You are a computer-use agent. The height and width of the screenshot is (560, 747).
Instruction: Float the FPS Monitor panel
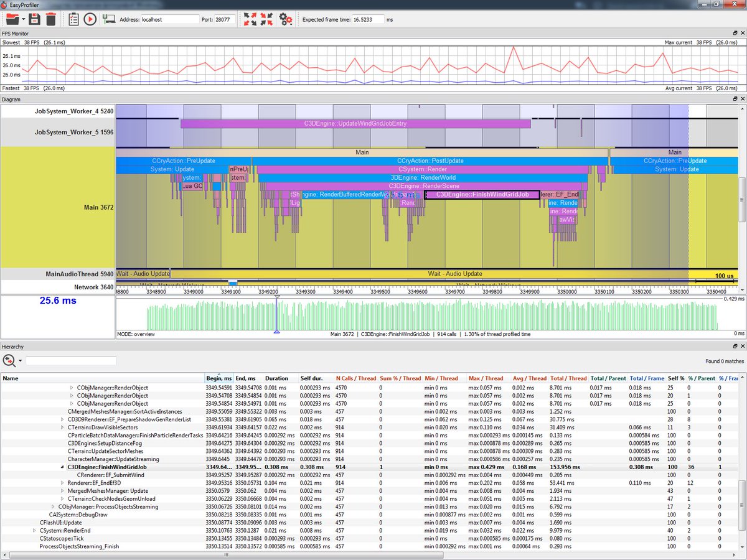click(735, 33)
